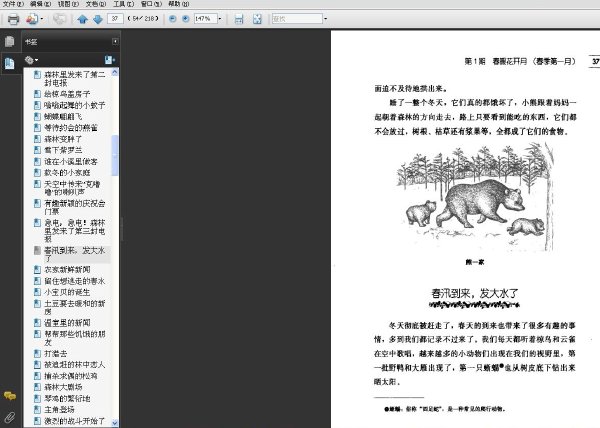Open bookmark 有趣新颖的庆祝会门票
Image resolution: width=600 pixels, height=428 pixels.
click(74, 207)
